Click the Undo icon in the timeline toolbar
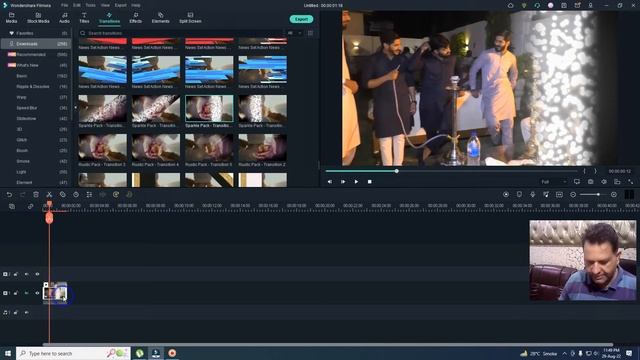Viewport: 640px width, 360px height. (x=9, y=195)
